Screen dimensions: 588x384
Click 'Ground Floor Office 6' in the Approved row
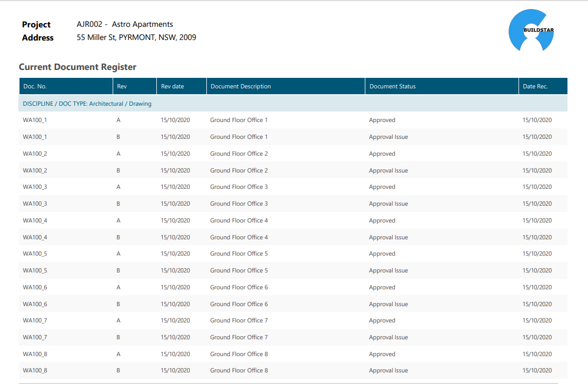pyautogui.click(x=239, y=287)
